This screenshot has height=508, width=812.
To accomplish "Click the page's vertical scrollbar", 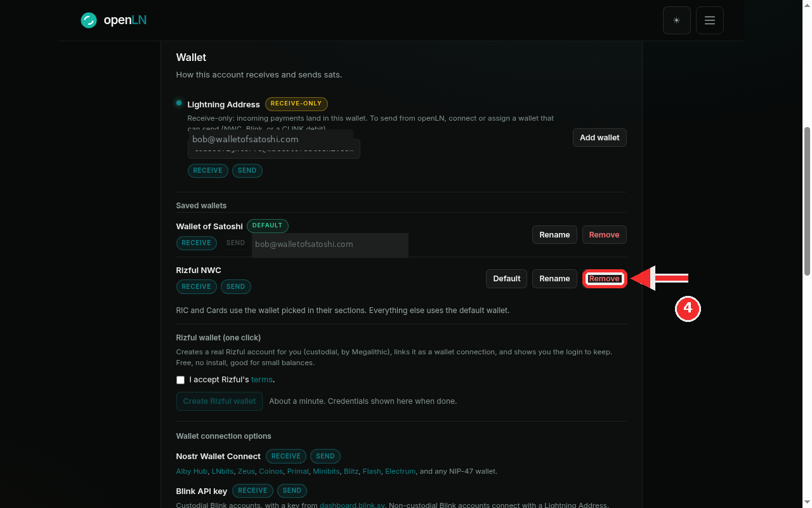I will tap(807, 201).
